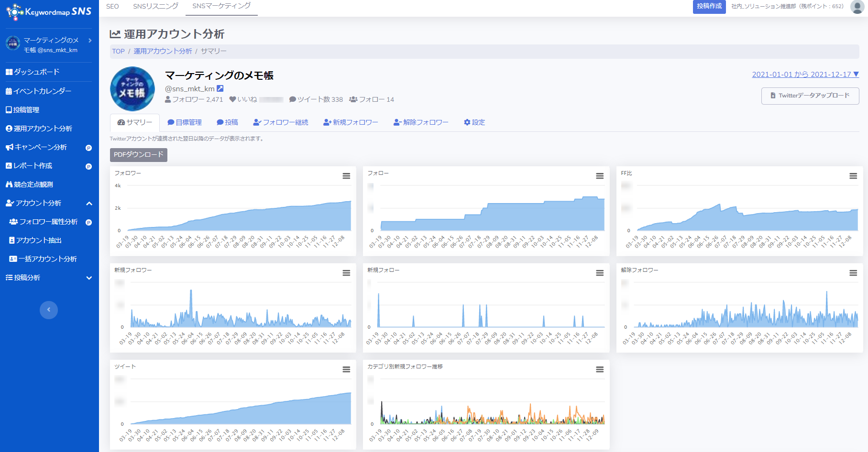This screenshot has height=452, width=868.
Task: Open the フォロワー chart hamburger menu
Action: point(346,176)
